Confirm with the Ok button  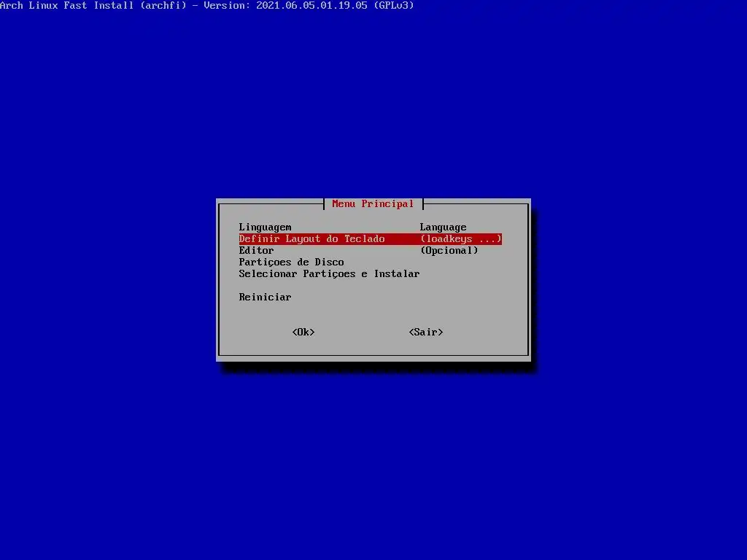[303, 332]
